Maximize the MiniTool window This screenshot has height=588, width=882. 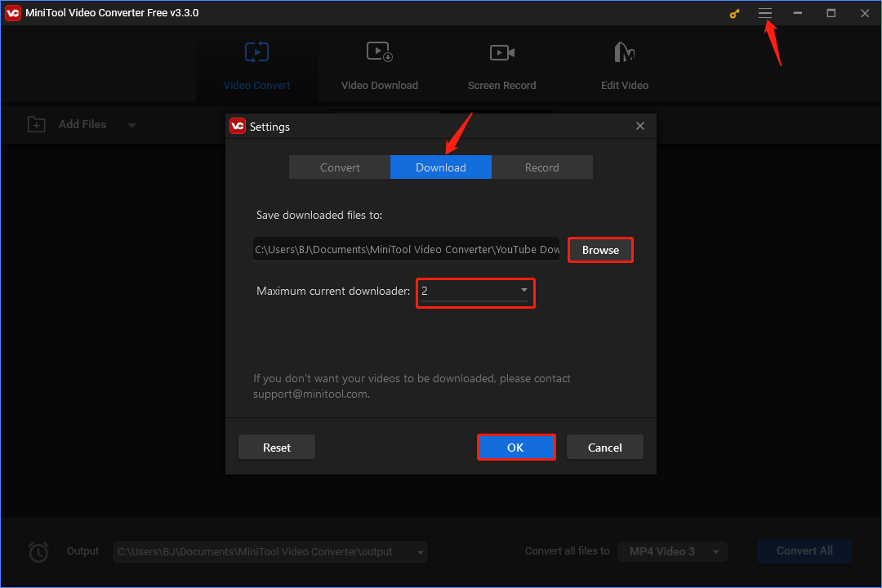coord(831,13)
